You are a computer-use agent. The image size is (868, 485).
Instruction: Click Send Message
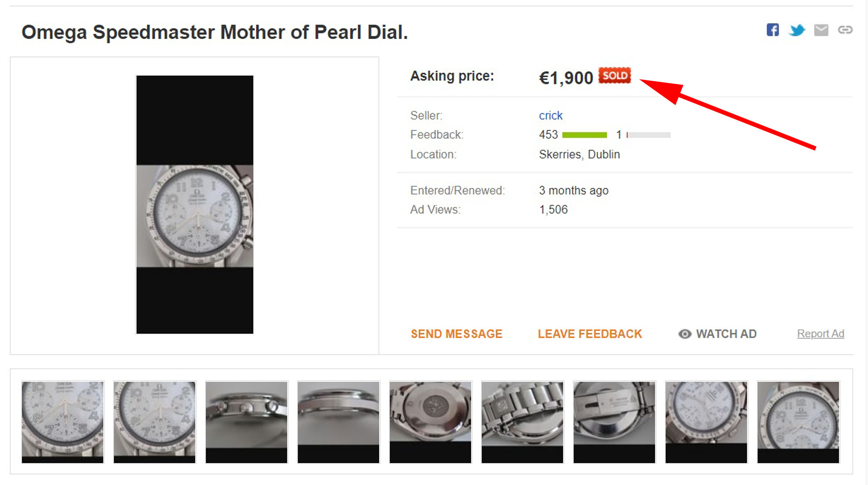tap(457, 334)
